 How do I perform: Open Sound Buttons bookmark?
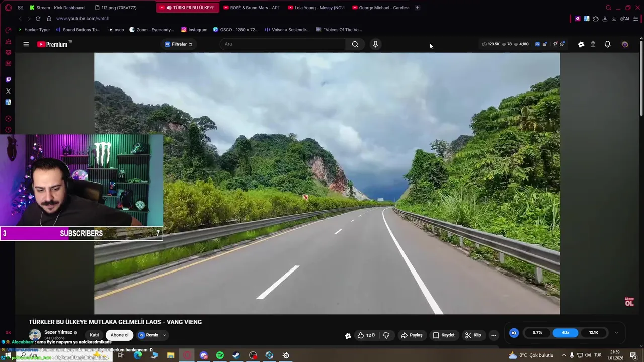[78, 30]
